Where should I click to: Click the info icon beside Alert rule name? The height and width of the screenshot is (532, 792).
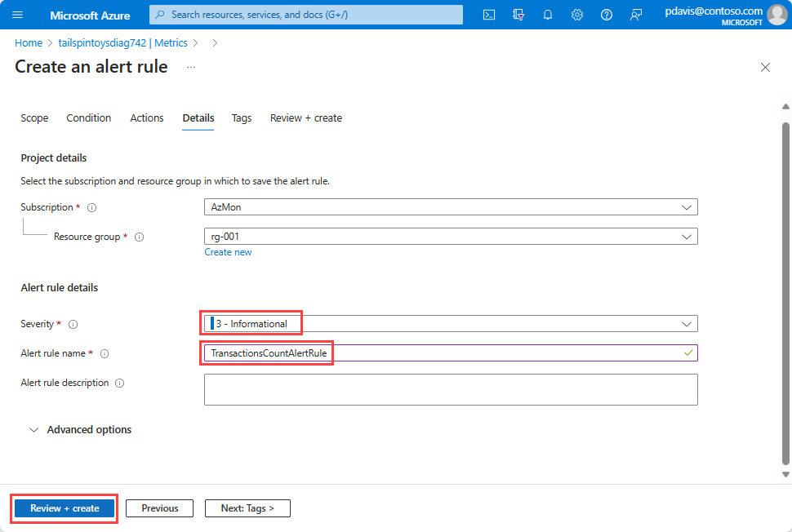105,353
